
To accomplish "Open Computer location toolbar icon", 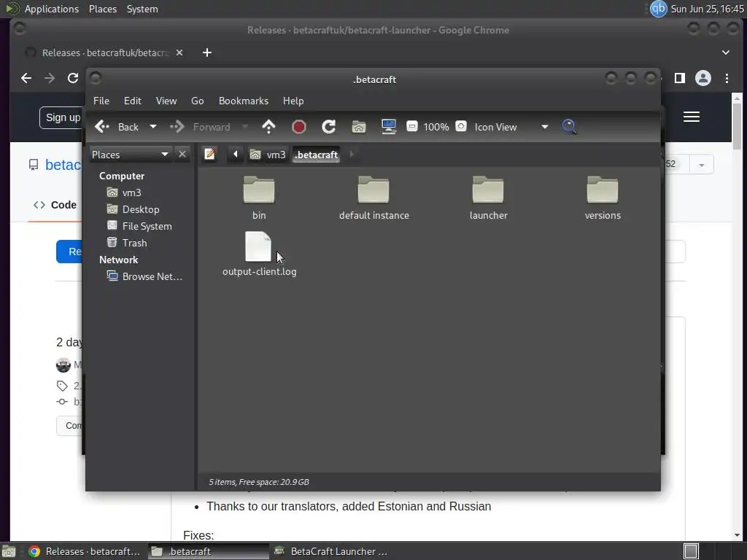I will (389, 127).
